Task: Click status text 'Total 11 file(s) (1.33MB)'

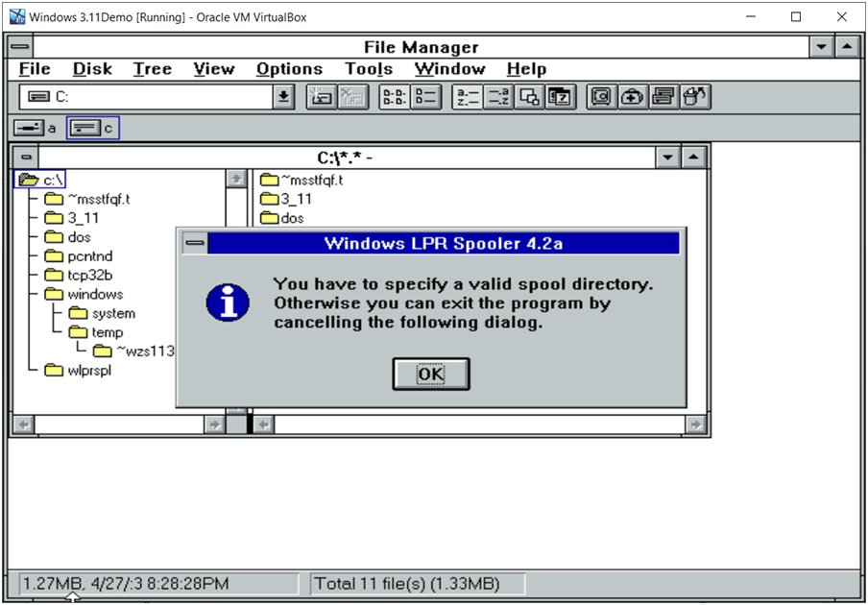Action: (406, 584)
